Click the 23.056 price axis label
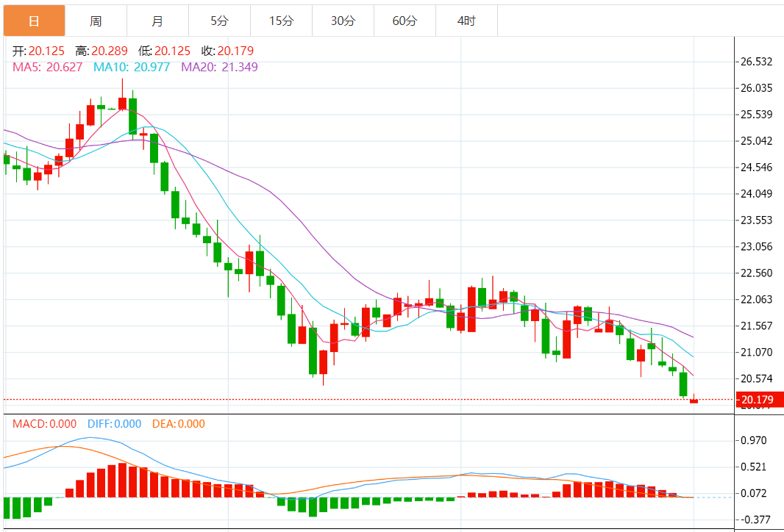Image resolution: width=784 pixels, height=532 pixels. tap(757, 247)
